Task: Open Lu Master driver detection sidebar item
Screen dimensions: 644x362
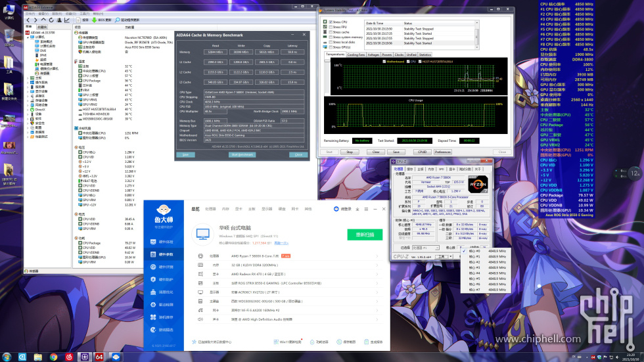Action: click(x=163, y=305)
